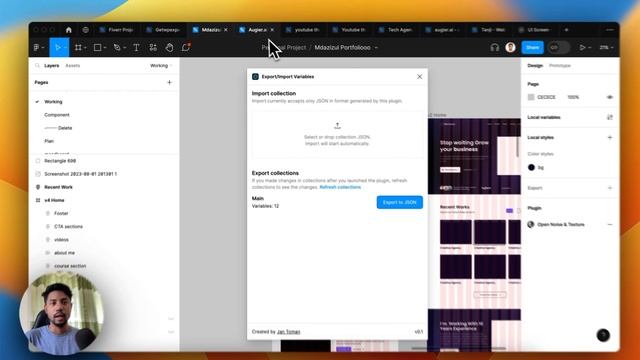This screenshot has height=360, width=640.
Task: Open the user avatar in toolbar
Action: [510, 47]
